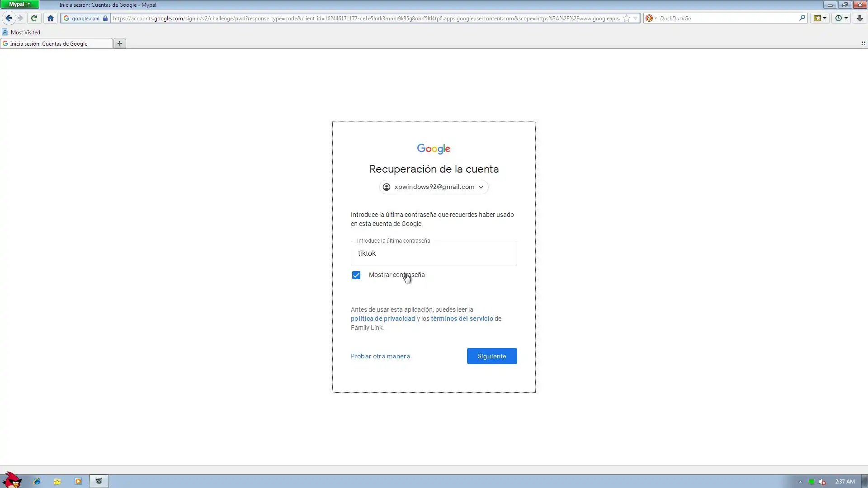Click the browser back arrow button
Image resolution: width=868 pixels, height=488 pixels.
point(9,18)
